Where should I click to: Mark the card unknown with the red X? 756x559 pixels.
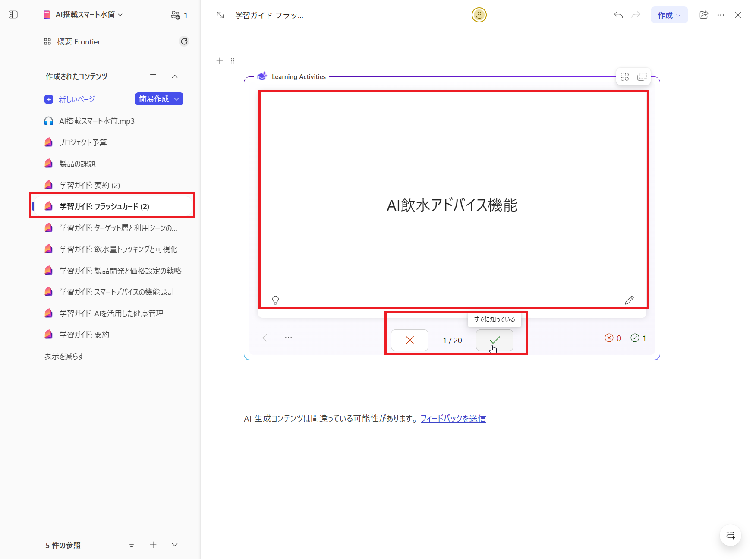click(409, 340)
